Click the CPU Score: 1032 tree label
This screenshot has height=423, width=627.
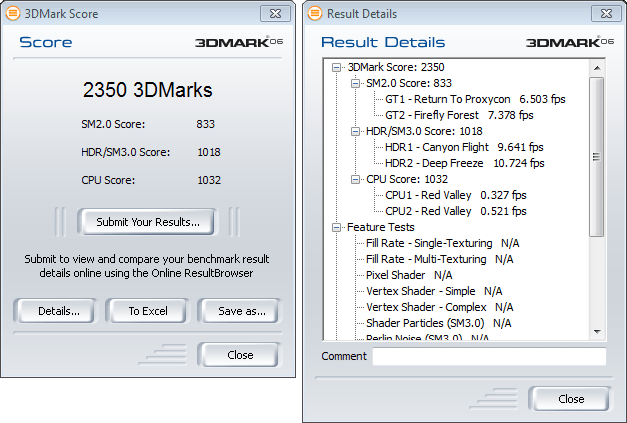407,179
